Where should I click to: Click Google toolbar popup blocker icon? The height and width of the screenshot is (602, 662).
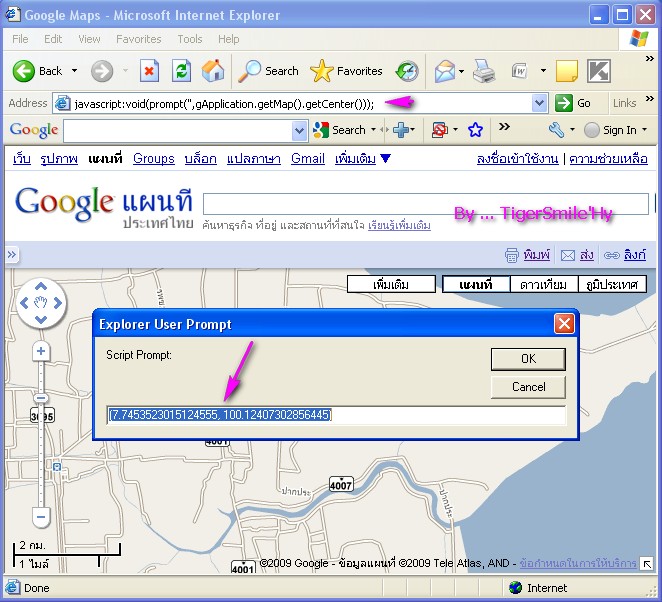(x=439, y=130)
